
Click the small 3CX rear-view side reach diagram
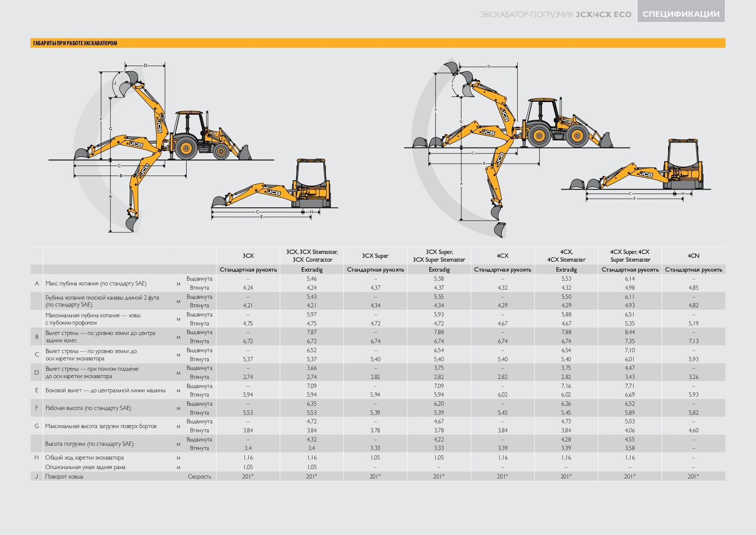(274, 189)
